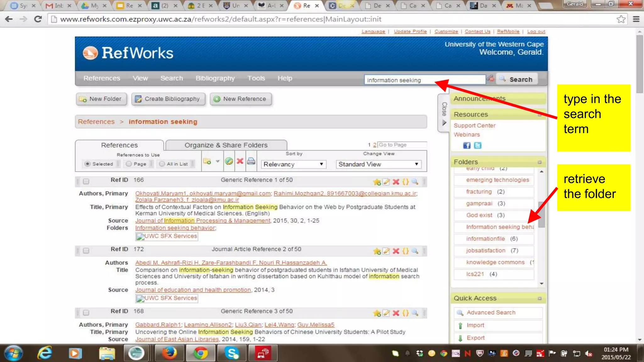Viewport: 644px width, 362px height.
Task: Add Ref ID 166 to My List star icon
Action: coord(377,182)
